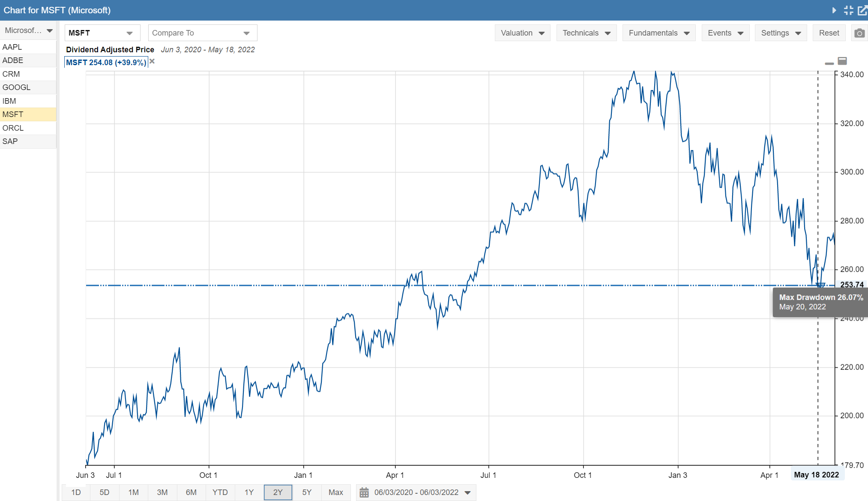The image size is (868, 501).
Task: Click the MSFT 254.08 (+39.9%) legend label
Action: (106, 63)
